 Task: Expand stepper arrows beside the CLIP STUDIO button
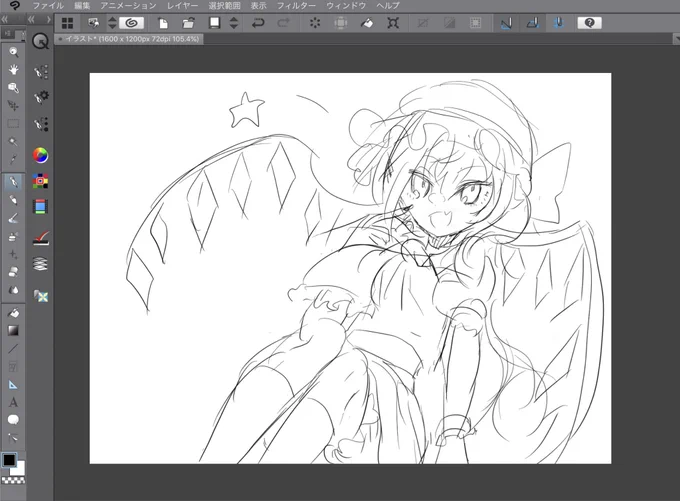point(112,23)
